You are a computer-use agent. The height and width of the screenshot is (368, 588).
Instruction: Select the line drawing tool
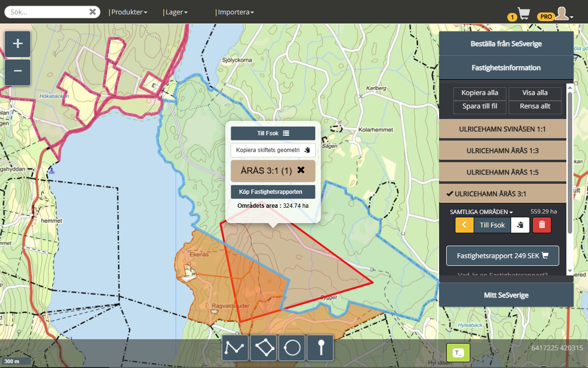coord(235,348)
